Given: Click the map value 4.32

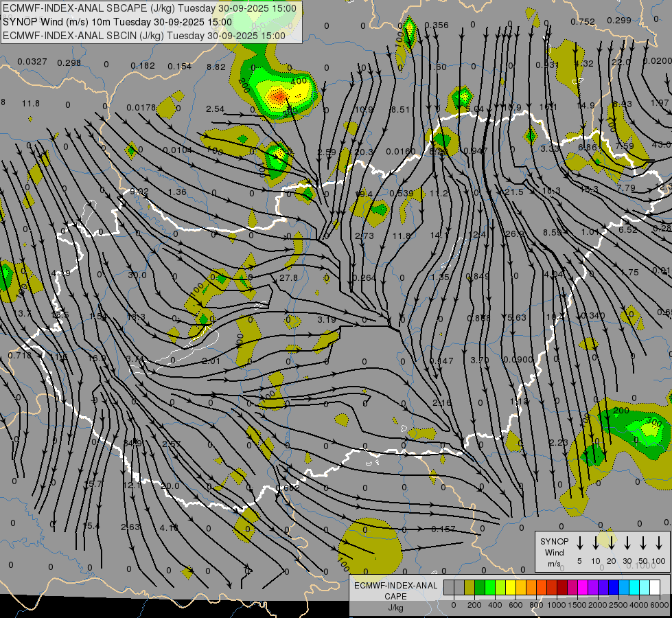Looking at the screenshot, I should [584, 63].
